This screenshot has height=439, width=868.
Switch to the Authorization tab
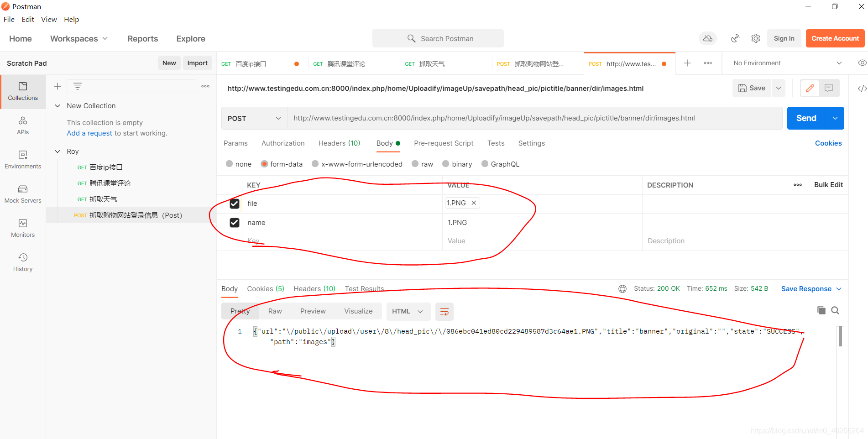(283, 143)
